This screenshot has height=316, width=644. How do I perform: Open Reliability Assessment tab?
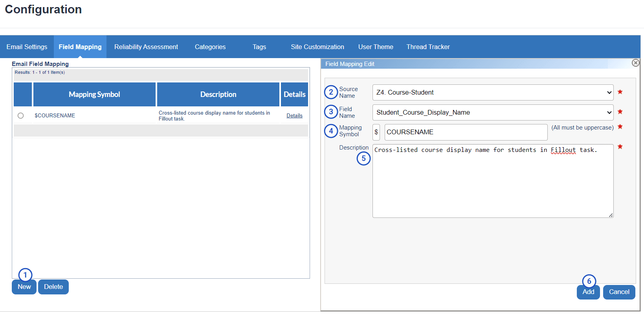146,47
